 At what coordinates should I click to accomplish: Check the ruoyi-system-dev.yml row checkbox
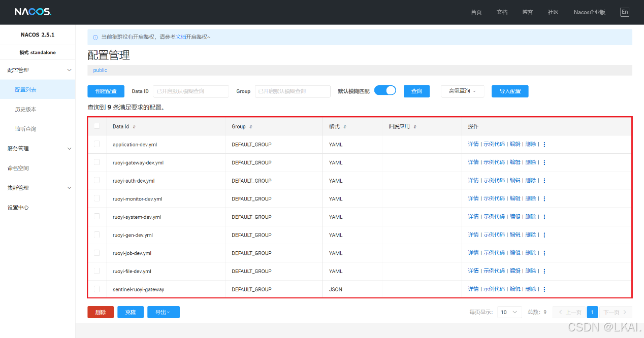[x=97, y=216]
